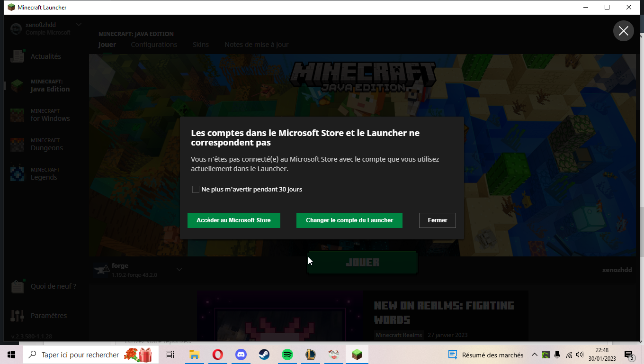644x364 pixels.
Task: Open 'Quoi de neuf ?' clipboard icon
Action: (18, 286)
